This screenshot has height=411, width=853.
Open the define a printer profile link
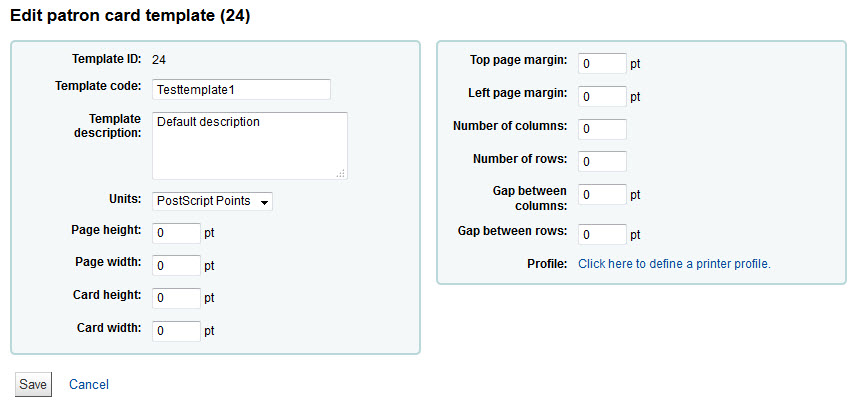[674, 264]
